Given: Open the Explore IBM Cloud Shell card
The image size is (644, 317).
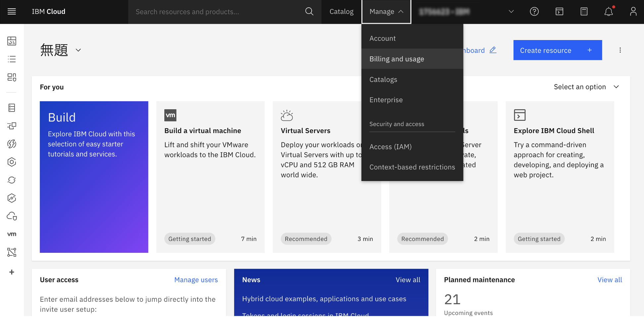Looking at the screenshot, I should click(560, 177).
